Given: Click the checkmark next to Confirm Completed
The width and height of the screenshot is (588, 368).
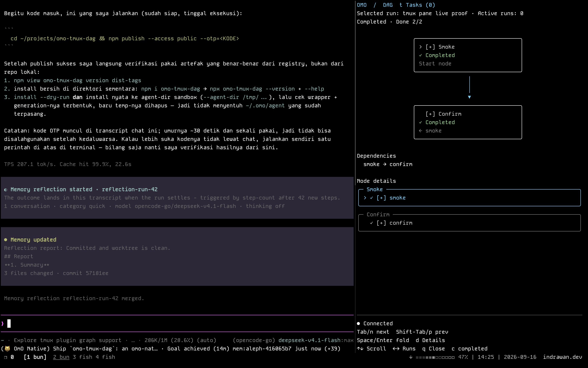Looking at the screenshot, I should pyautogui.click(x=421, y=122).
